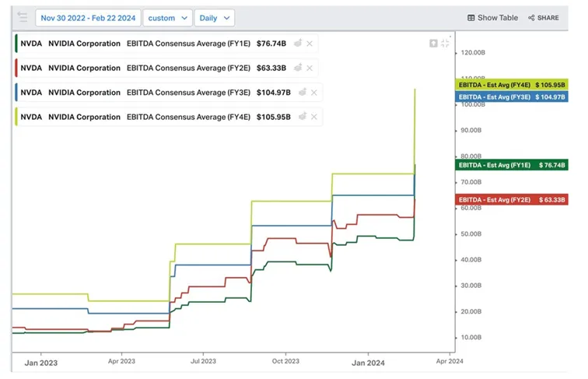Open FY1E series settings icon

(298, 43)
